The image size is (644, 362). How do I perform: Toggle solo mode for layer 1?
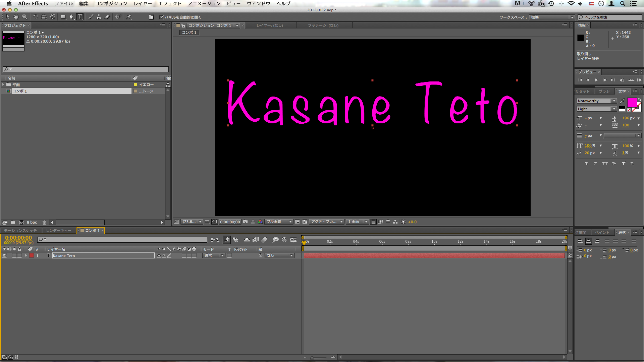point(14,255)
